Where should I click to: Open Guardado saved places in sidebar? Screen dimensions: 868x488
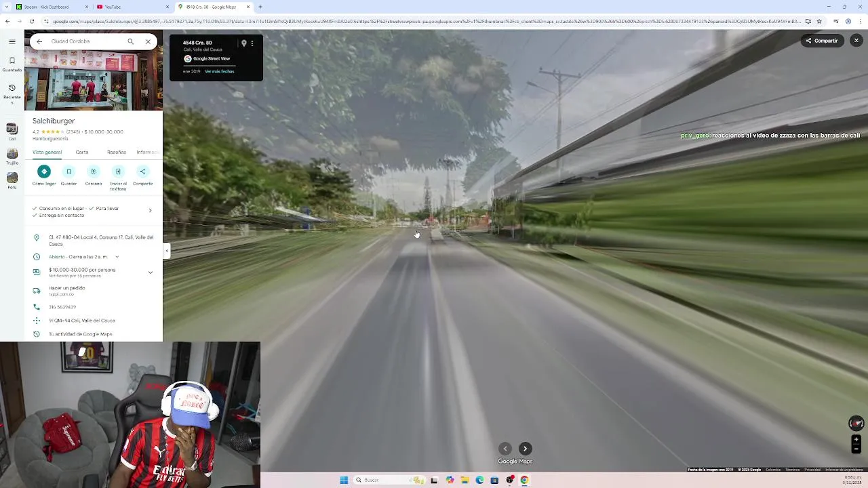pyautogui.click(x=12, y=64)
